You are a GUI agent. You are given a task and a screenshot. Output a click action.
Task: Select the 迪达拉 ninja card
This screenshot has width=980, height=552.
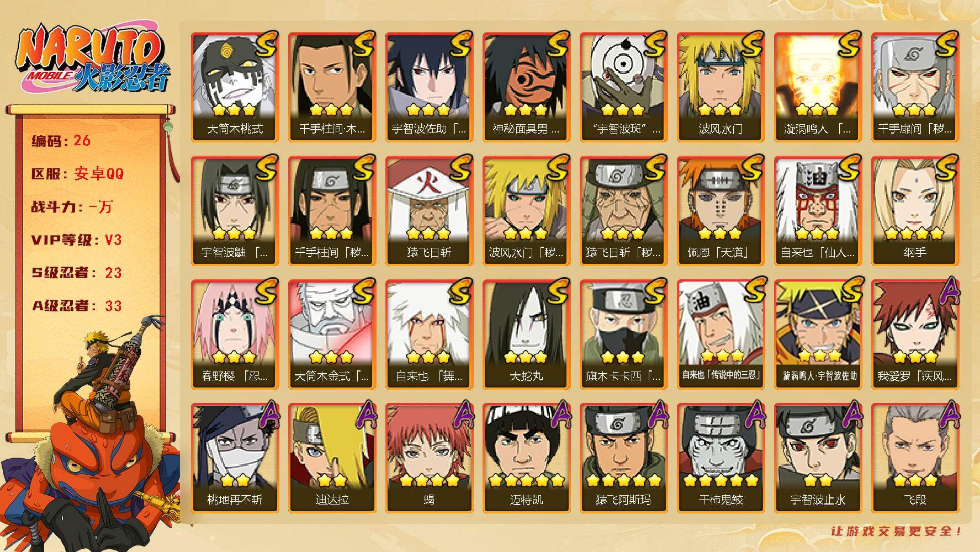[x=332, y=458]
